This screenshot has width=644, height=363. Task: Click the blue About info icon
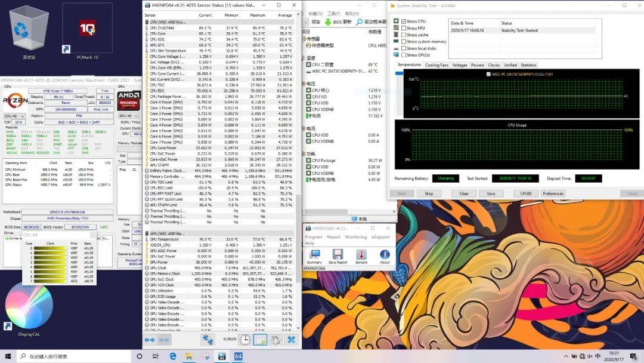tap(385, 256)
